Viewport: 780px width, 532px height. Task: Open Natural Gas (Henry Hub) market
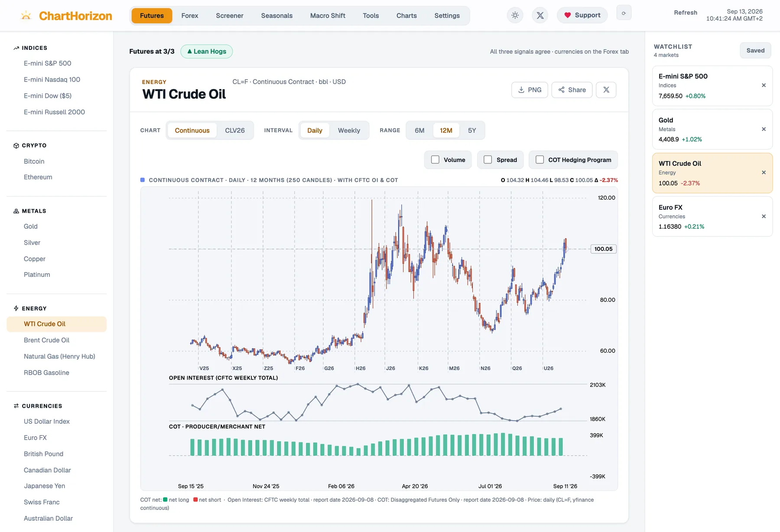tap(56, 357)
